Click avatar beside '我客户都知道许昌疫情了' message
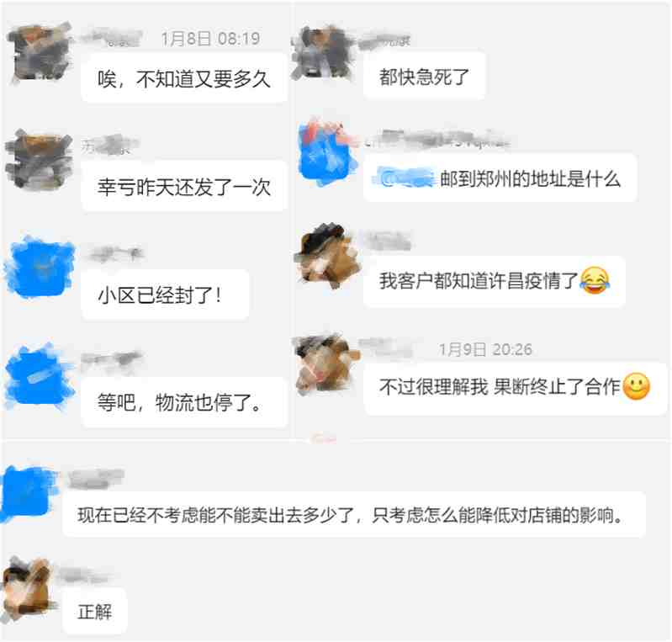Viewport: 672px width, 642px height. click(326, 255)
